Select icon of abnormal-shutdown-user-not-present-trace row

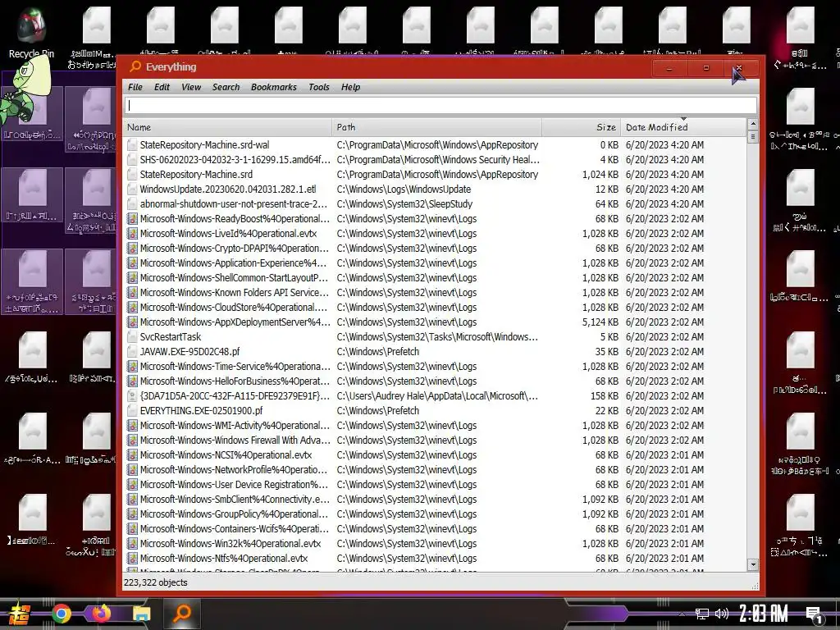click(x=132, y=204)
